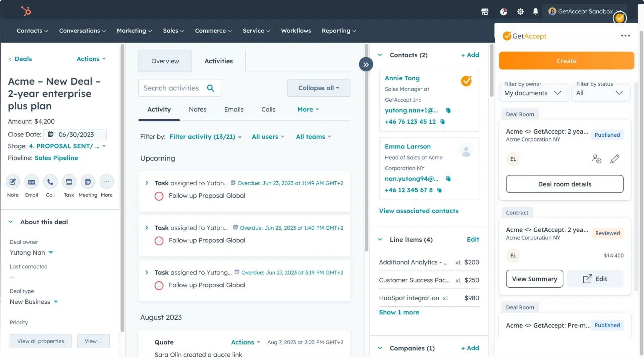Mark 1:40 PM Follow up task complete
The height and width of the screenshot is (362, 644).
pos(159,241)
